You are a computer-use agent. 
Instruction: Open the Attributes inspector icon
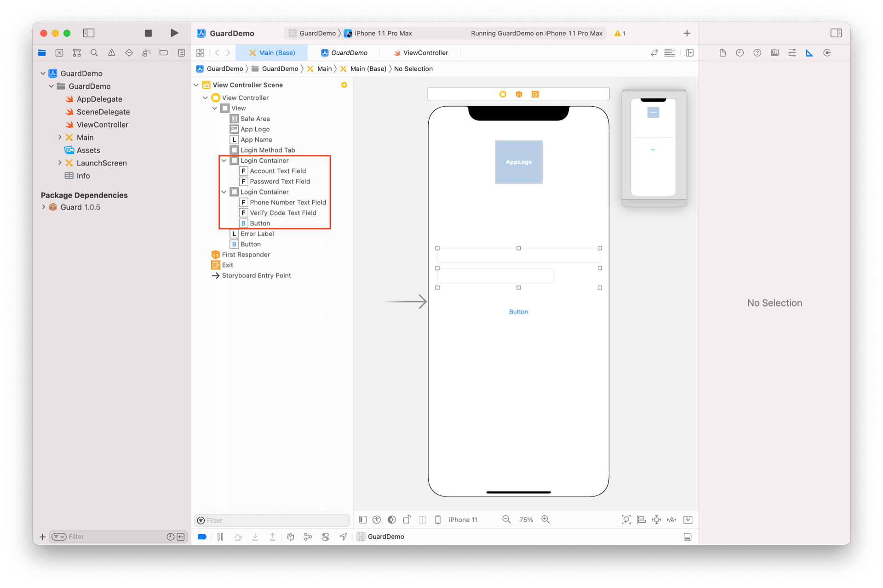tap(792, 53)
